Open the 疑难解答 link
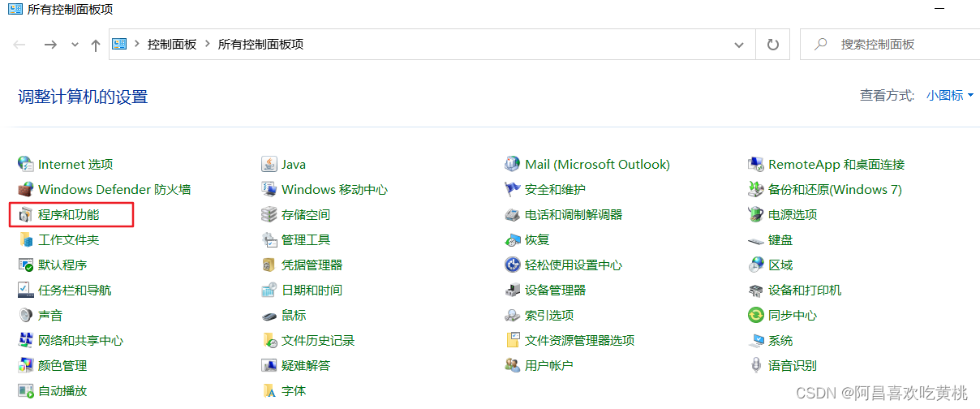Screen dimensions: 980x409 (x=306, y=365)
